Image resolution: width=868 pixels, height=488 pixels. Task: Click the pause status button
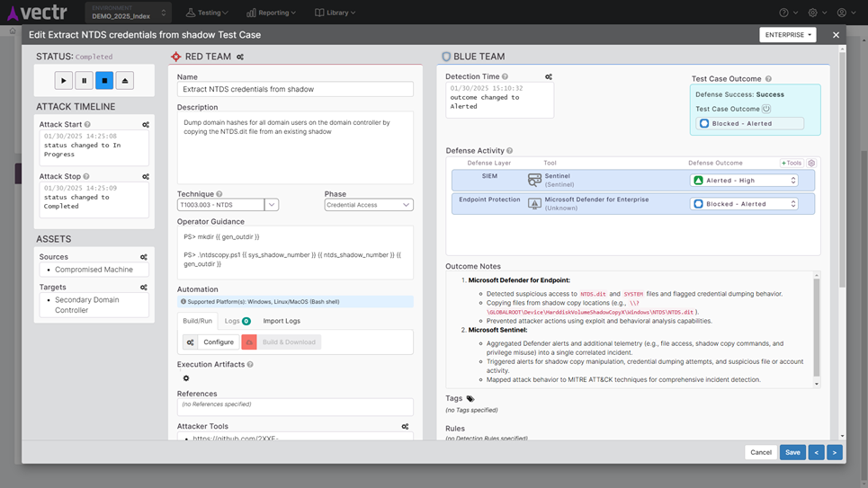tap(84, 81)
